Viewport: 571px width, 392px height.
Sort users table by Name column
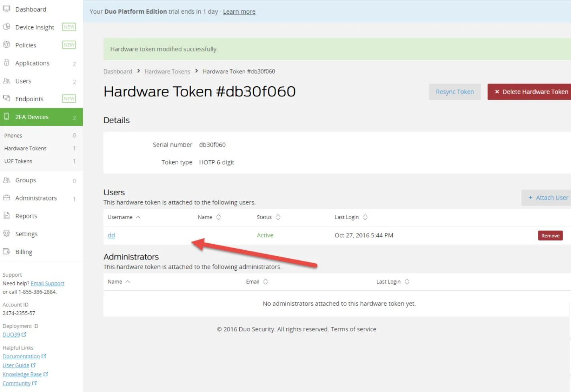(x=209, y=217)
